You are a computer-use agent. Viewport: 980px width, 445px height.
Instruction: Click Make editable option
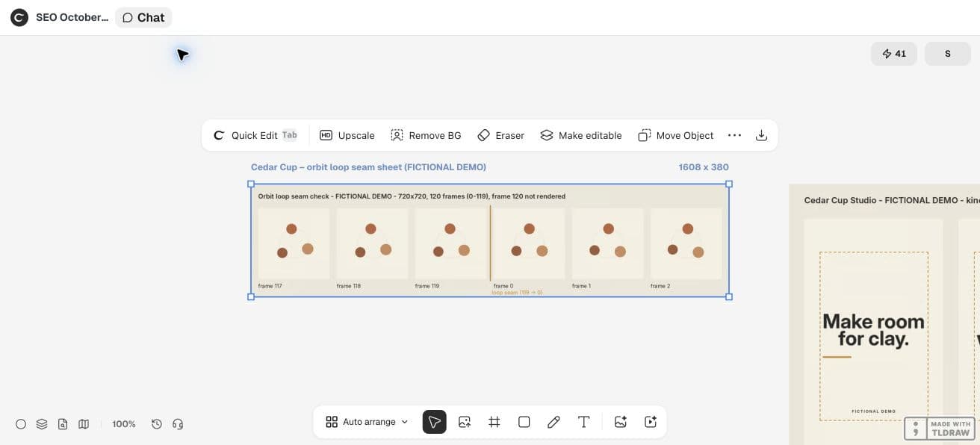(x=581, y=135)
